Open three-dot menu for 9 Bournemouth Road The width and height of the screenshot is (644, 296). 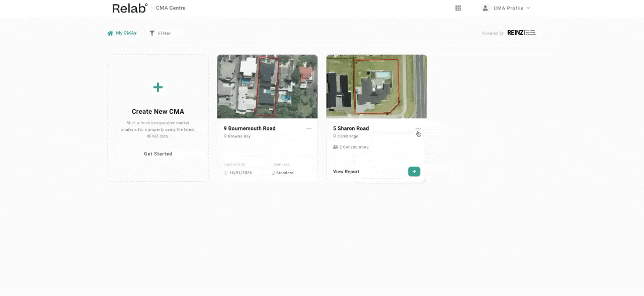point(309,129)
